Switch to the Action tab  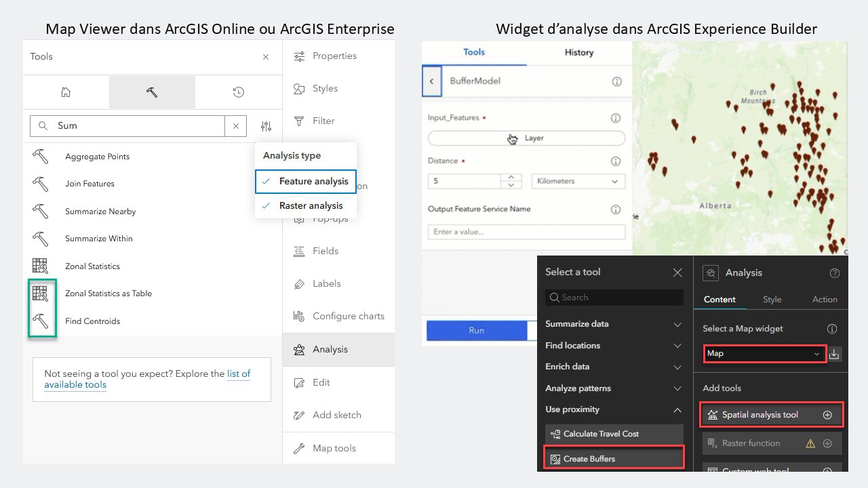coord(825,300)
